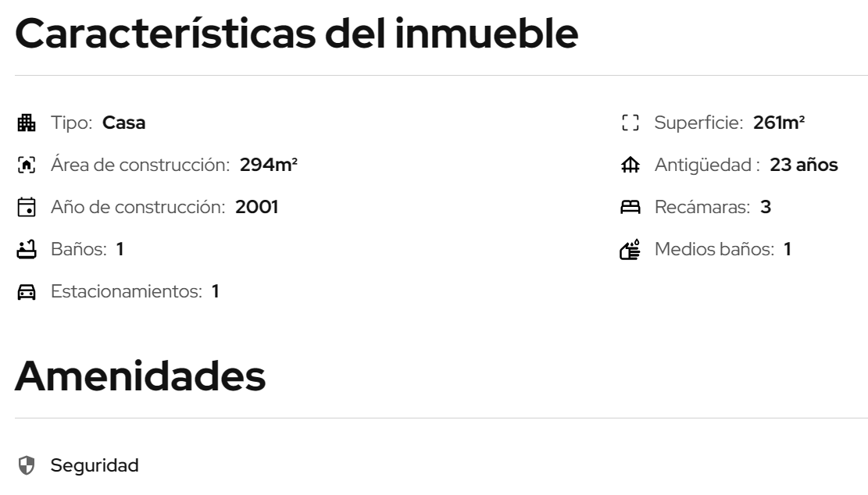The height and width of the screenshot is (495, 868).
Task: Click the building icon beside Tipo
Action: (x=27, y=123)
